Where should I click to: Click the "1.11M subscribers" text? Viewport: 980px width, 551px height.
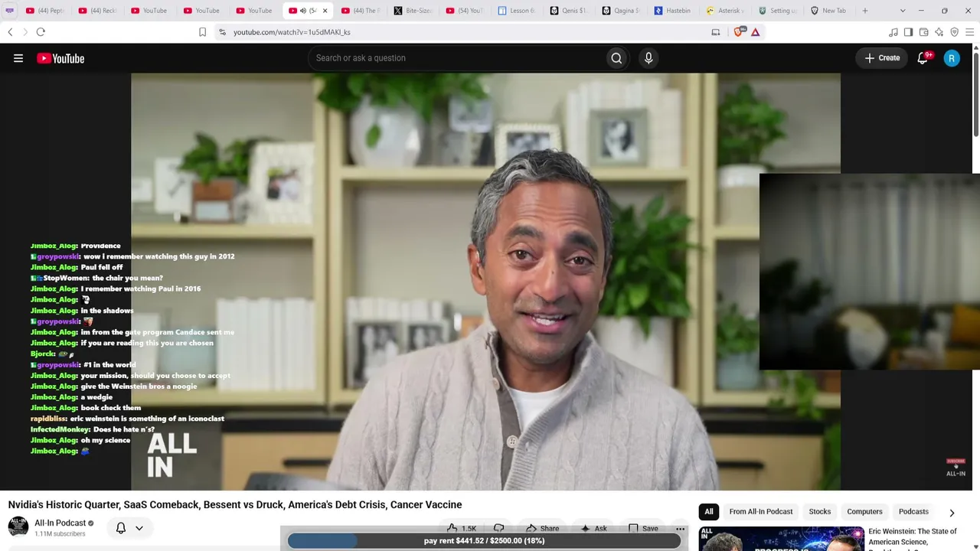[x=60, y=534]
